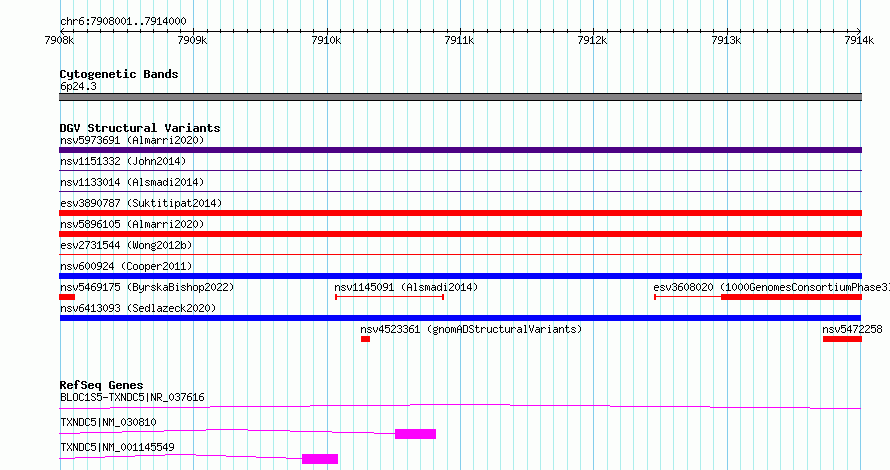
Task: Select the 7911k ruler position label
Action: click(x=459, y=40)
